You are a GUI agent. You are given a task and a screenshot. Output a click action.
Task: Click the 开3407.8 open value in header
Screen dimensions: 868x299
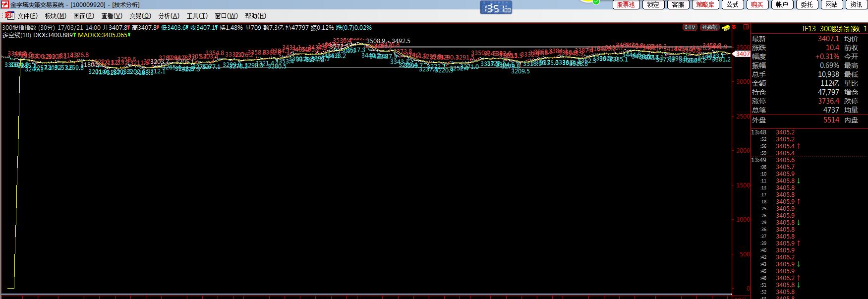click(x=116, y=28)
